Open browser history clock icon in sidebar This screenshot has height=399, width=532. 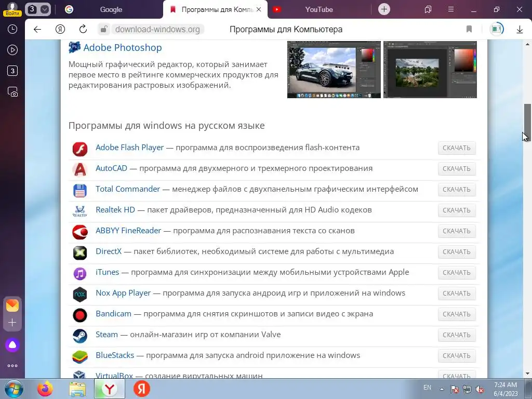coord(12,29)
